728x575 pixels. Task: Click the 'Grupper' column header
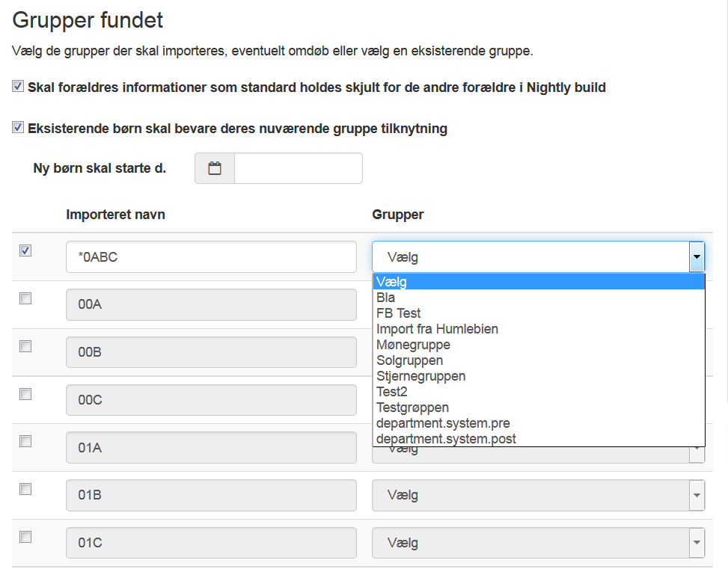tap(398, 215)
